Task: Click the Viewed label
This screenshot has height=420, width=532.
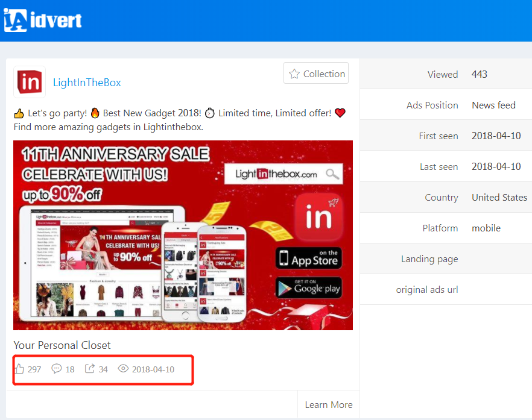Action: point(443,74)
